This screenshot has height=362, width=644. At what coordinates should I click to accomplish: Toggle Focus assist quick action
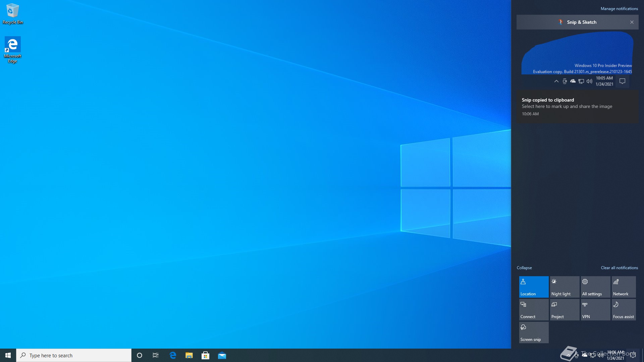tap(624, 310)
